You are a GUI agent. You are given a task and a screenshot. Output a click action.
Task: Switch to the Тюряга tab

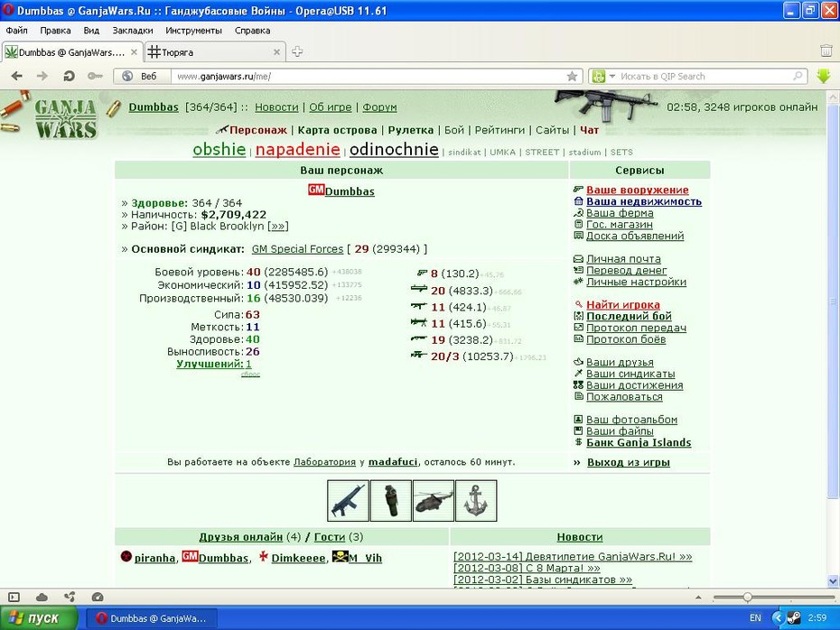(x=214, y=52)
